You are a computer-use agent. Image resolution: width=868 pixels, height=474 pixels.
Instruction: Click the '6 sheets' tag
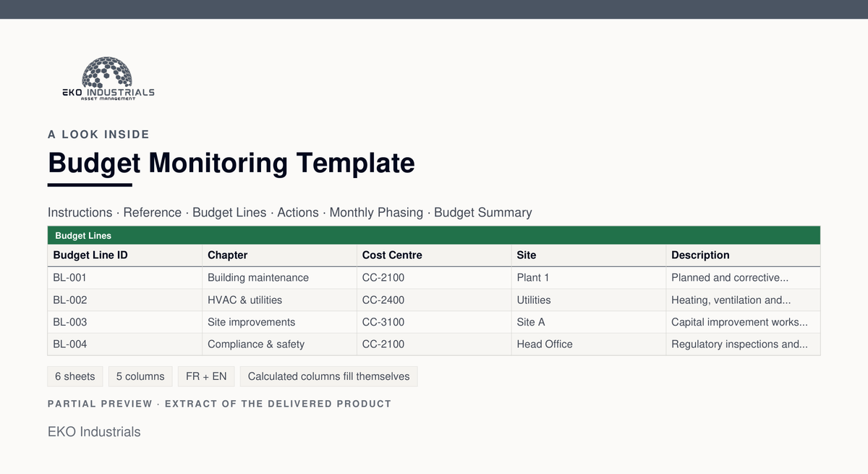pos(75,376)
